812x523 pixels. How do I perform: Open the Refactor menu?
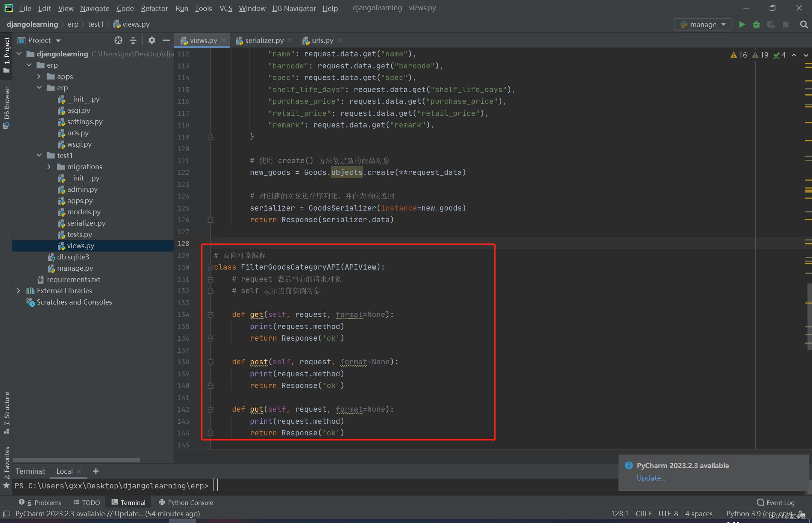(154, 8)
